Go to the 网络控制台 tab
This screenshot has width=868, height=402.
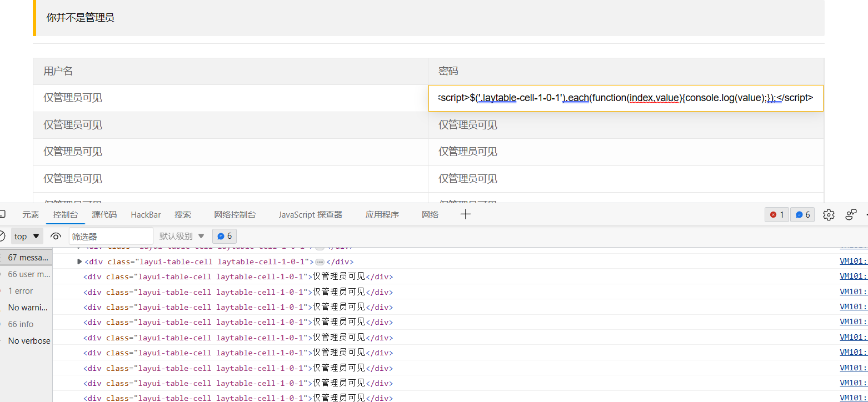click(x=235, y=215)
